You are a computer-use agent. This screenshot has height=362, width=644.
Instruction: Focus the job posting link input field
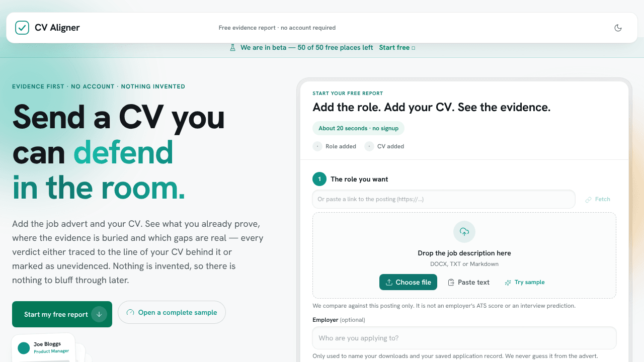pyautogui.click(x=444, y=199)
